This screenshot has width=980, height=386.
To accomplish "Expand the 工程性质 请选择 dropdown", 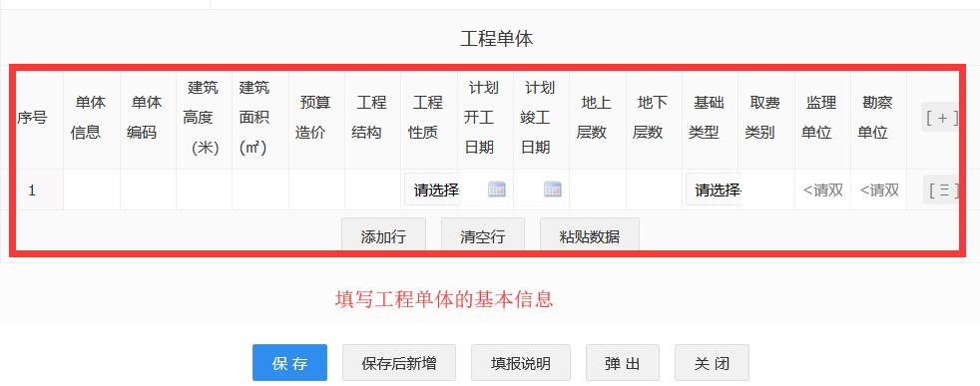I will click(432, 190).
